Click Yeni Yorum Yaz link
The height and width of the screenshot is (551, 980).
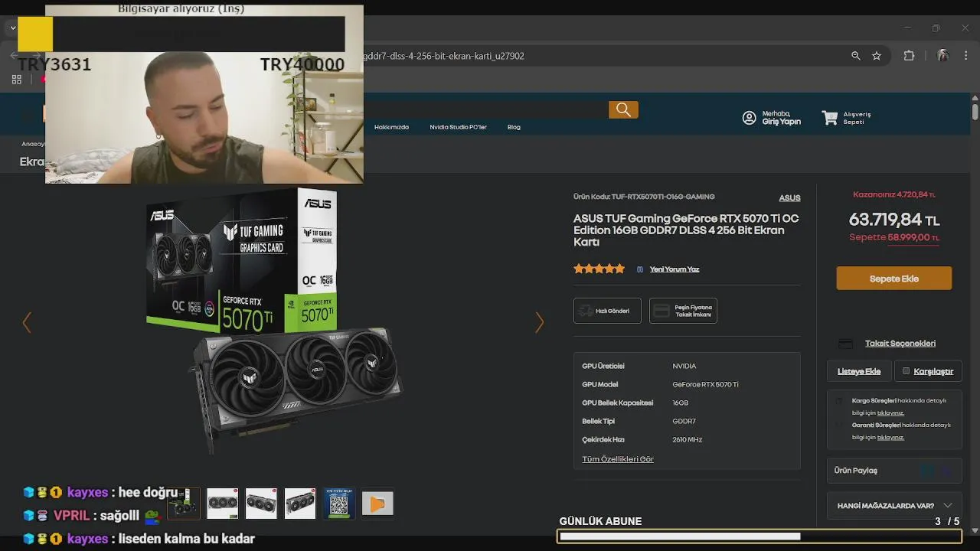675,269
